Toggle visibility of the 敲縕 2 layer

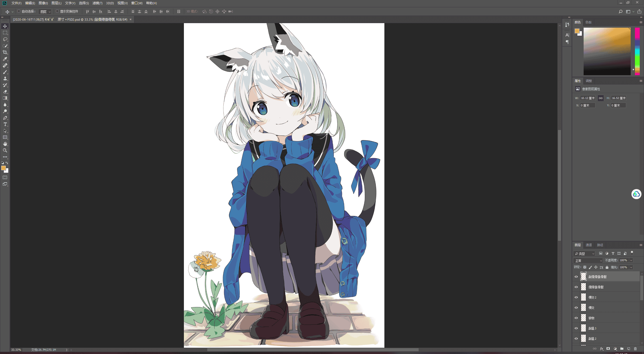tap(576, 339)
